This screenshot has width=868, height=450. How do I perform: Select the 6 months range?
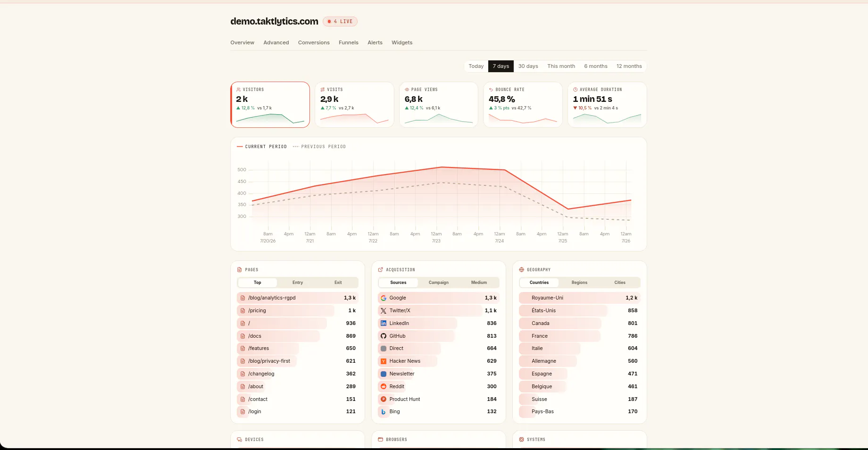[x=596, y=67]
